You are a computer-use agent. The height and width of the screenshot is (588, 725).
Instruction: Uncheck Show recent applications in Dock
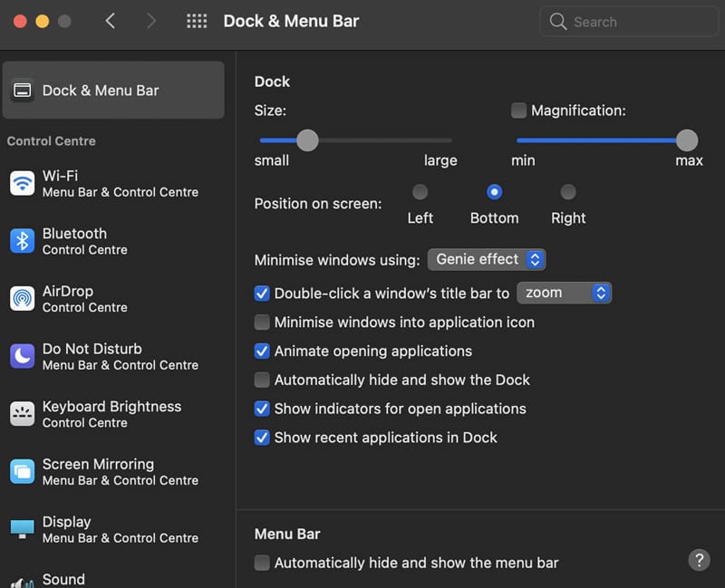(262, 438)
